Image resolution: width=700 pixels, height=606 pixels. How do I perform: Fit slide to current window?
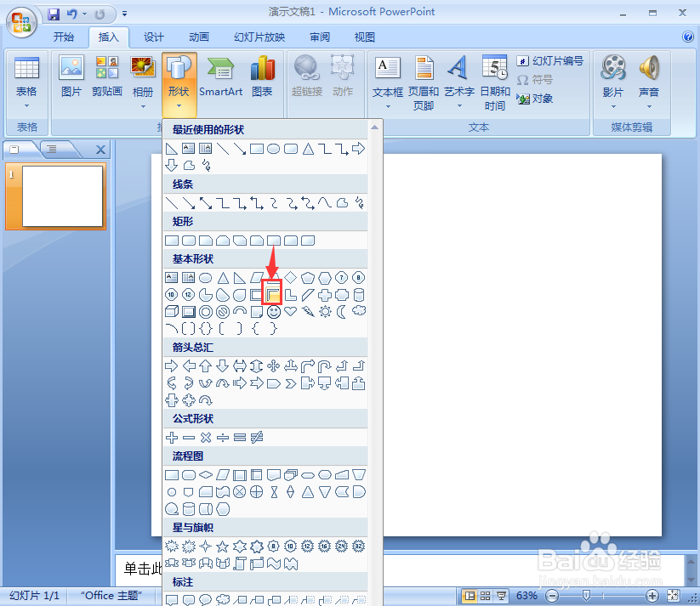point(674,596)
